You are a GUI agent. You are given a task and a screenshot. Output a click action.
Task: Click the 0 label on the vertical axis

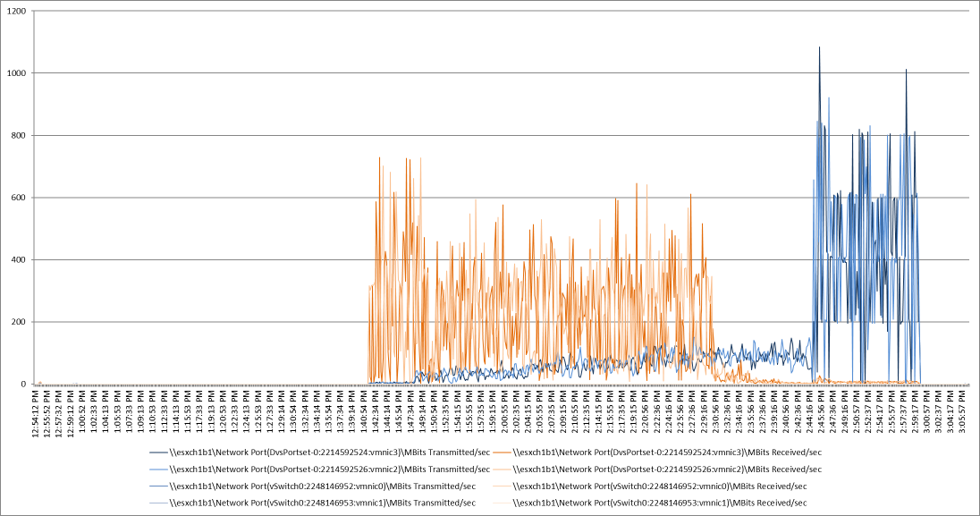pos(24,384)
